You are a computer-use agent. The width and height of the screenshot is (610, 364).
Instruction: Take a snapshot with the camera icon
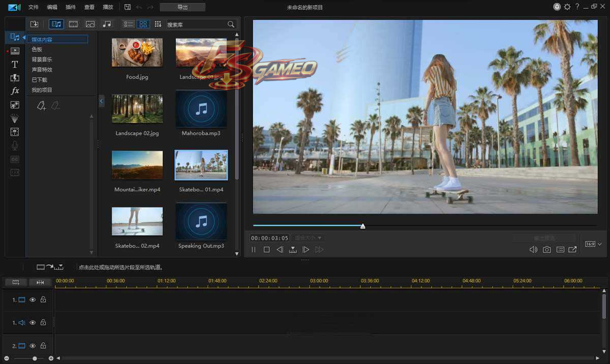click(x=546, y=250)
